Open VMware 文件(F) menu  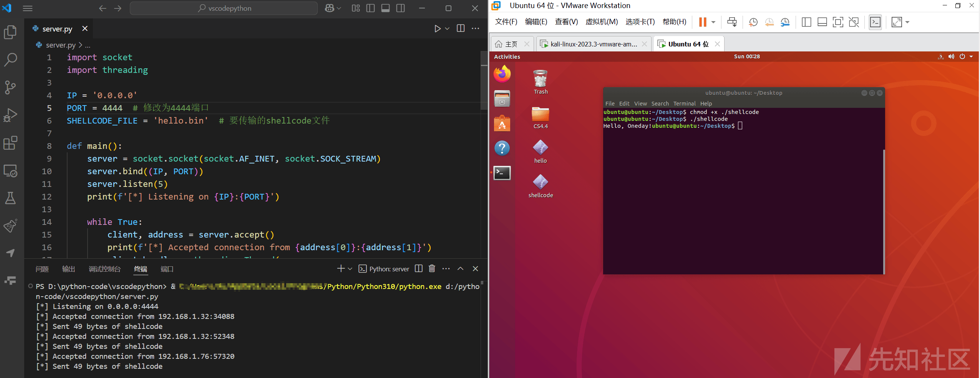tap(506, 22)
